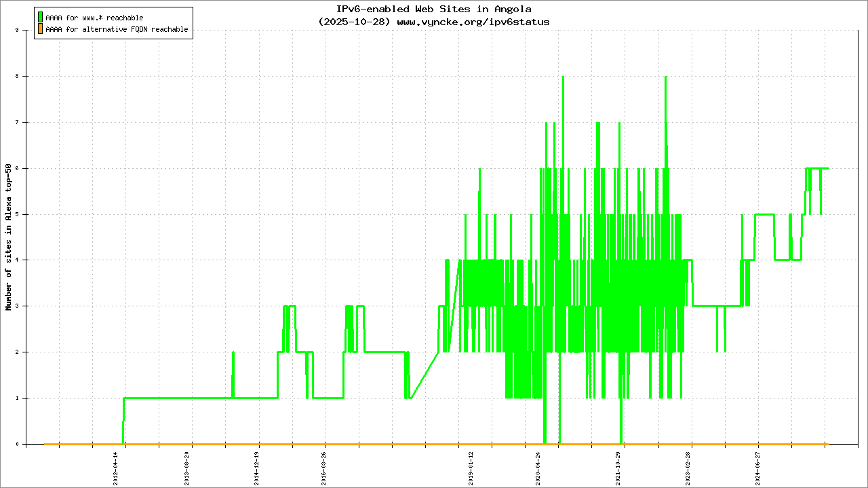Click the y-axis tick value 0
868x488 pixels.
(25, 445)
